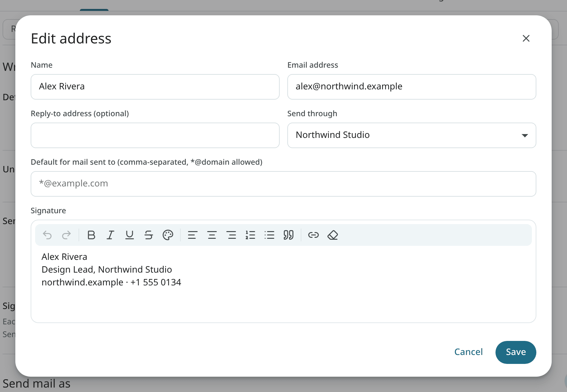567x392 pixels.
Task: Focus the Reply-to address field
Action: (155, 135)
